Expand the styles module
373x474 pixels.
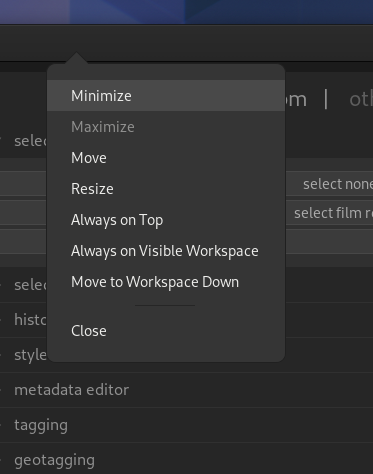[30, 355]
